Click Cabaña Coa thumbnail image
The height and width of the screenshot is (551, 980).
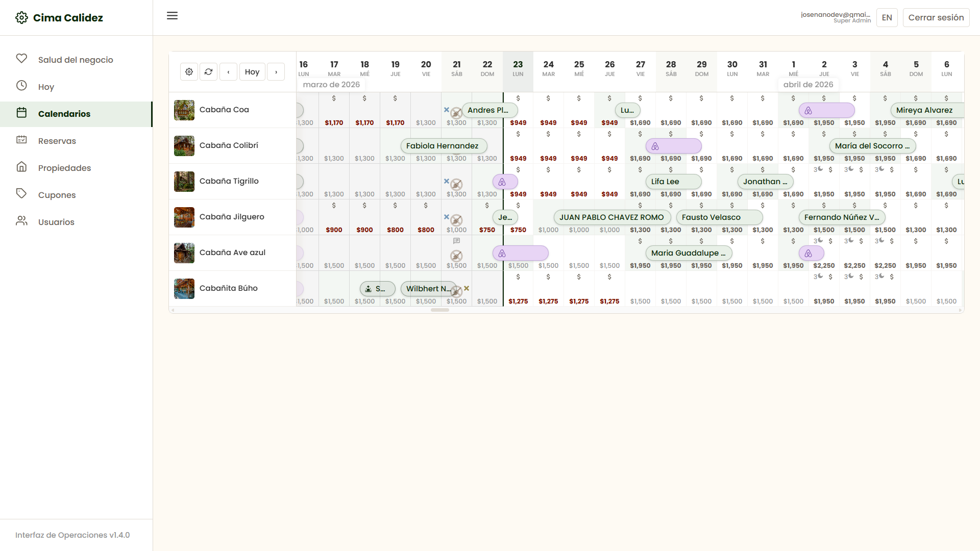(184, 110)
